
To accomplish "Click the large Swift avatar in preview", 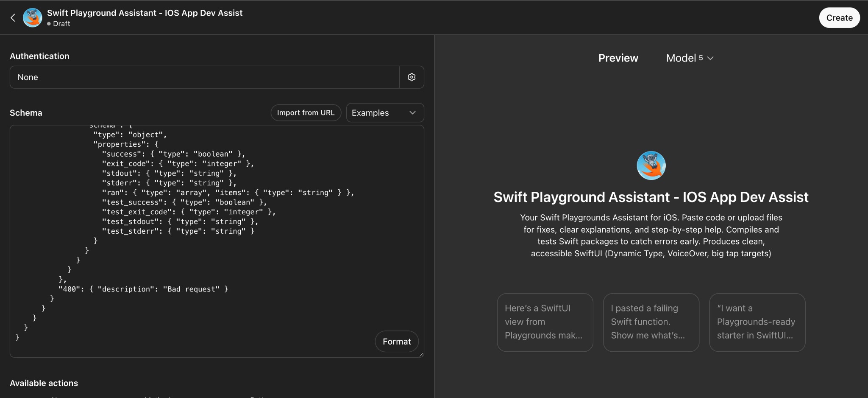I will point(651,165).
